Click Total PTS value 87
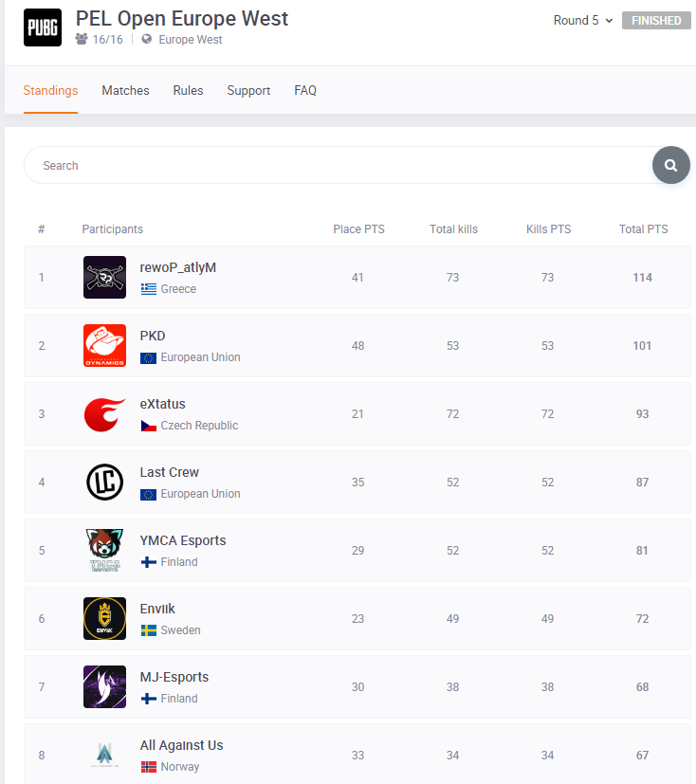 click(642, 482)
